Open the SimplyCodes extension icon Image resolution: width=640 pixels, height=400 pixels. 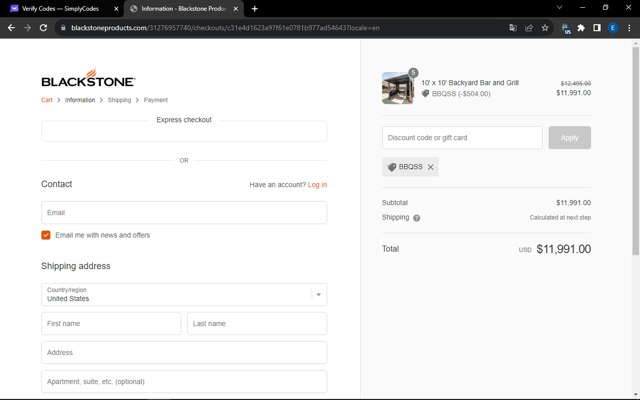[566, 28]
